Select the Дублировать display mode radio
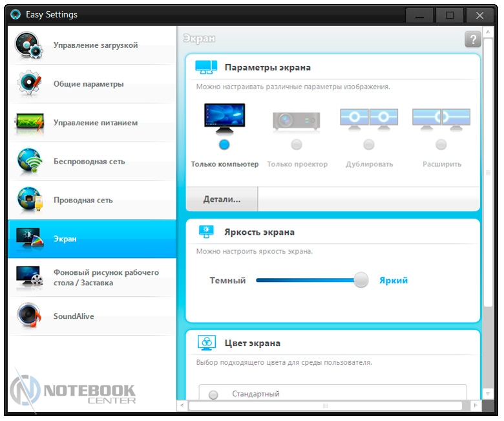504x421 pixels. click(x=369, y=144)
